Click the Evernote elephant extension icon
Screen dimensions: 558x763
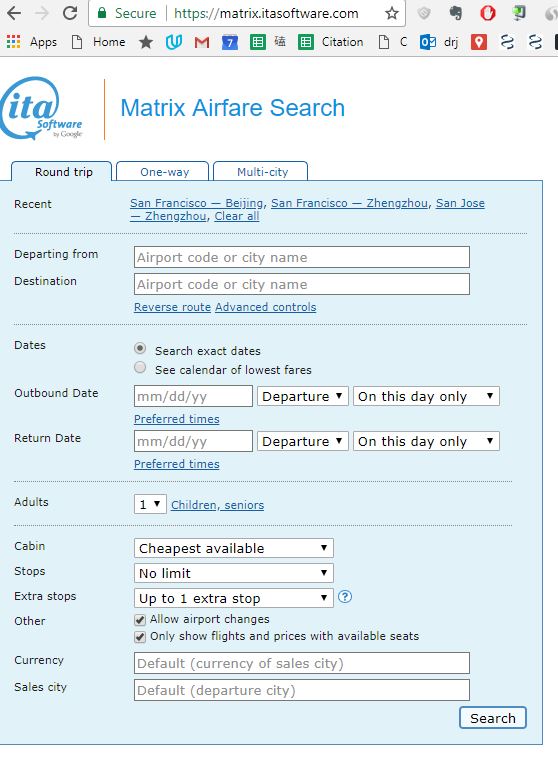(x=456, y=13)
